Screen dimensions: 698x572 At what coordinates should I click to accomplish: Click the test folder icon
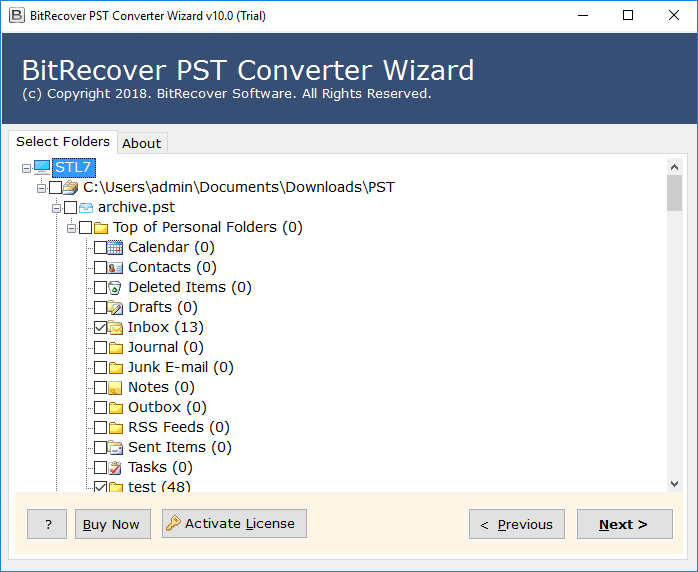coord(116,487)
